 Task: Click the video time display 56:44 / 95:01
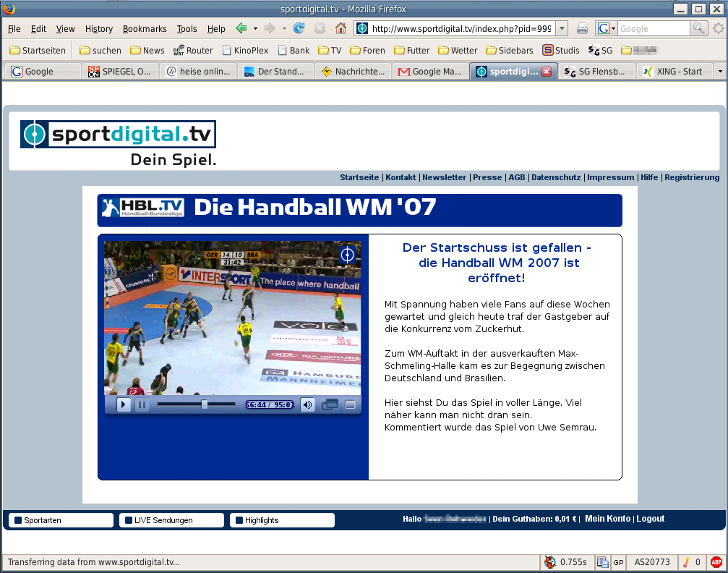pos(270,404)
